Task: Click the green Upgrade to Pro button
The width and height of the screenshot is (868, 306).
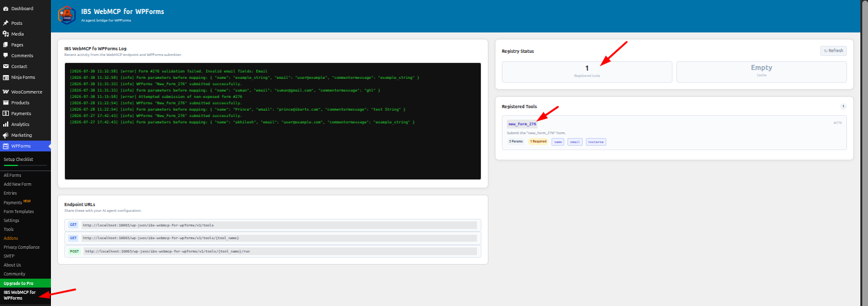Action: (25, 283)
